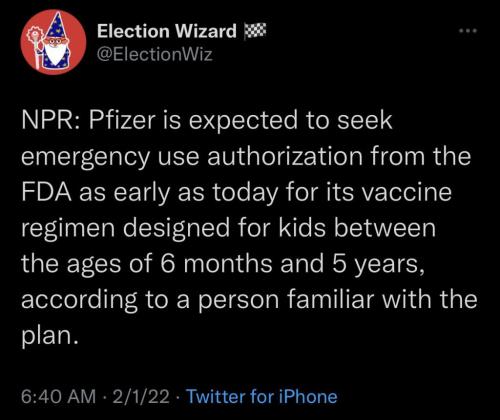
Task: Open the Election Wizard display name
Action: [x=167, y=31]
